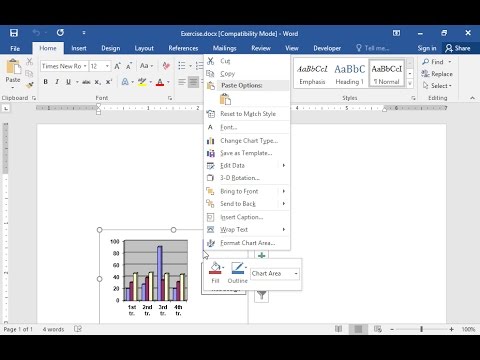Open the font name dropdown Times New Roman
This screenshot has height=360, width=480.
tap(85, 66)
